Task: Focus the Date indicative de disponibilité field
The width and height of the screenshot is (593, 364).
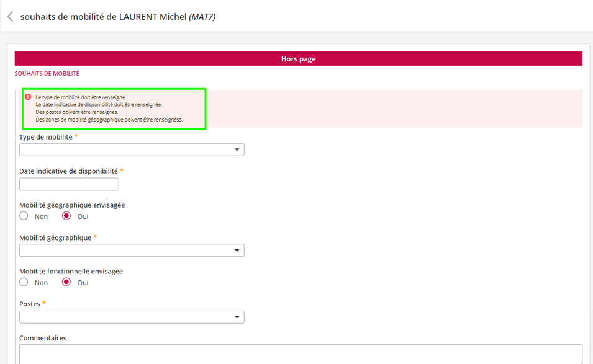Action: pos(69,184)
